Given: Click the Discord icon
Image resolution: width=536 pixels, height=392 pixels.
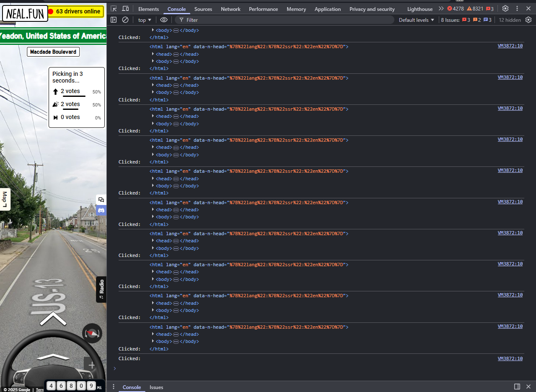Looking at the screenshot, I should 101,210.
